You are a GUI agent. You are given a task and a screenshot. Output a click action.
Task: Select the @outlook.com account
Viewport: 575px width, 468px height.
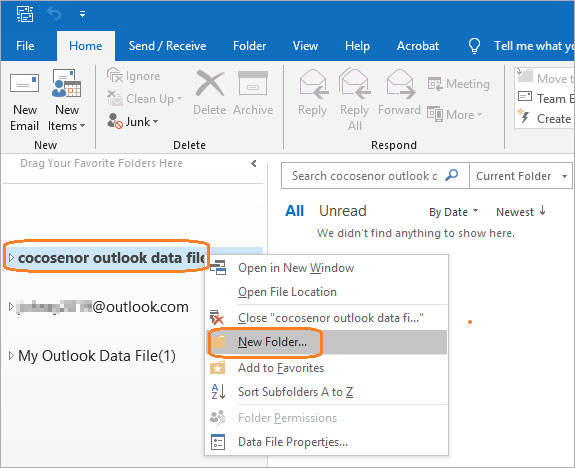103,307
